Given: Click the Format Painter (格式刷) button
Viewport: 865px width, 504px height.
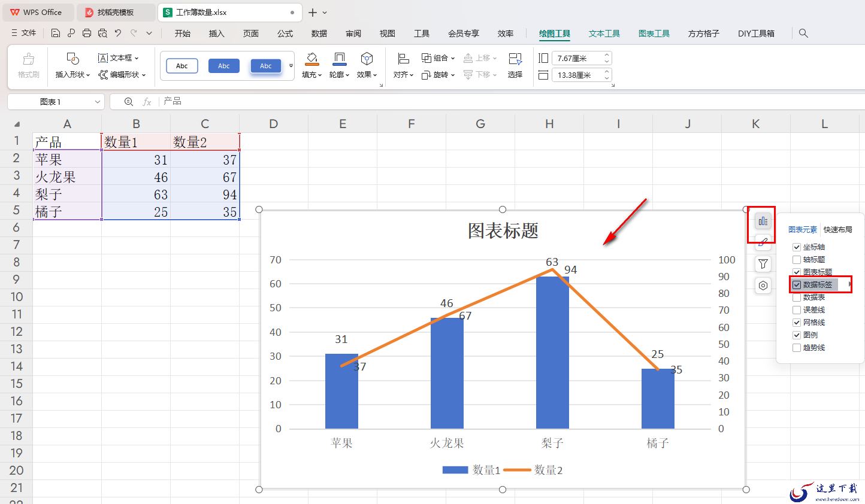Looking at the screenshot, I should point(28,66).
